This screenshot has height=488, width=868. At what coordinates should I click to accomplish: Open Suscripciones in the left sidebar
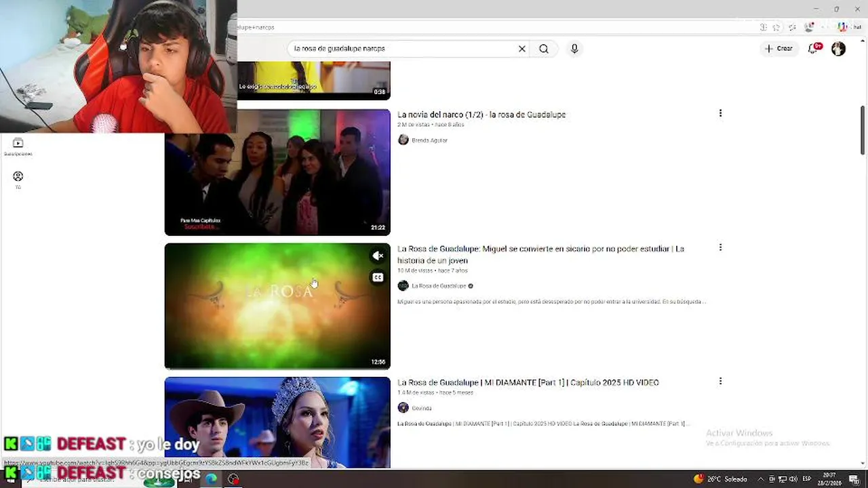click(18, 146)
